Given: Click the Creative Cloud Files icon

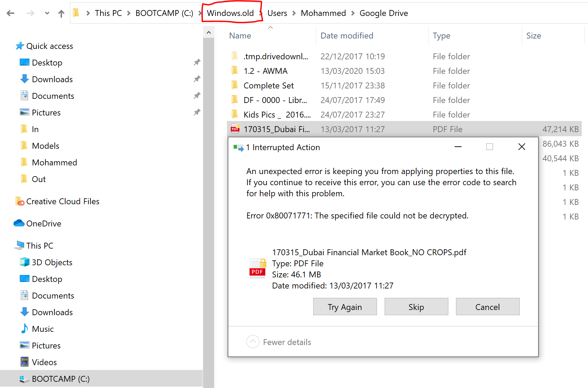Looking at the screenshot, I should (x=20, y=201).
